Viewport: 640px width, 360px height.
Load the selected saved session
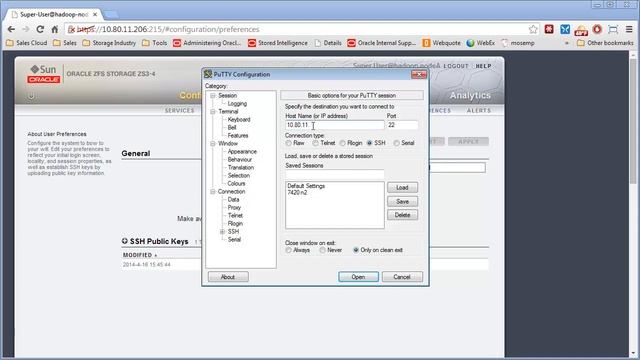[x=402, y=187]
